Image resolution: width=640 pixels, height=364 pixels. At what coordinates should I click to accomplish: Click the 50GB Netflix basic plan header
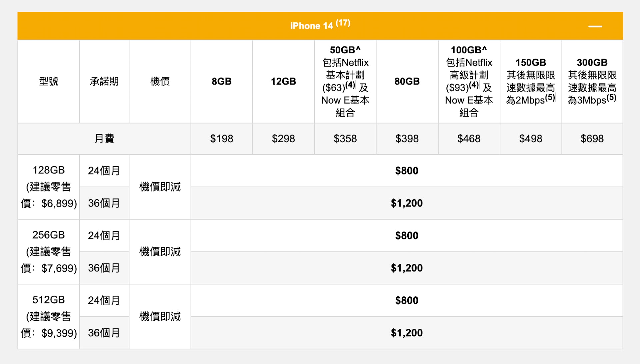(345, 81)
